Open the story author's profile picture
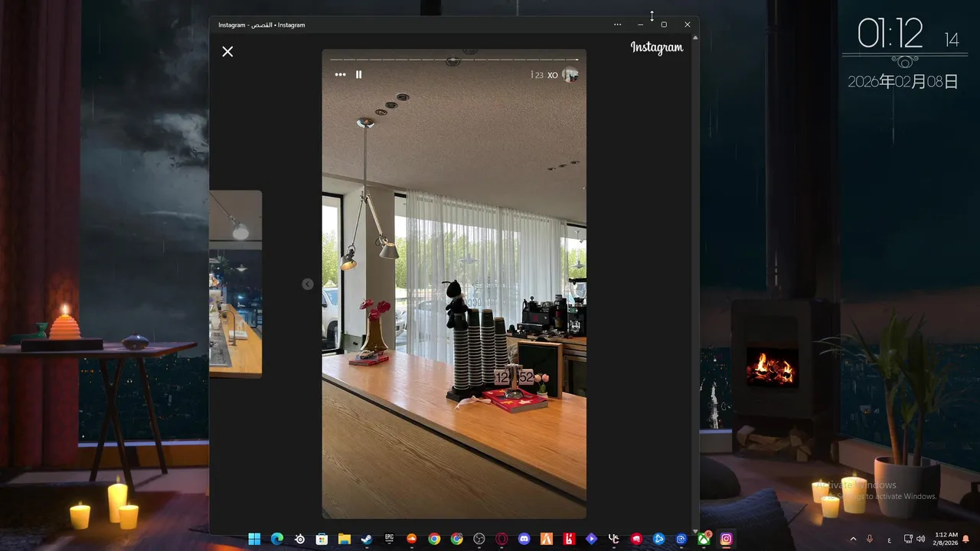Screen dimensions: 980x551 [570, 74]
